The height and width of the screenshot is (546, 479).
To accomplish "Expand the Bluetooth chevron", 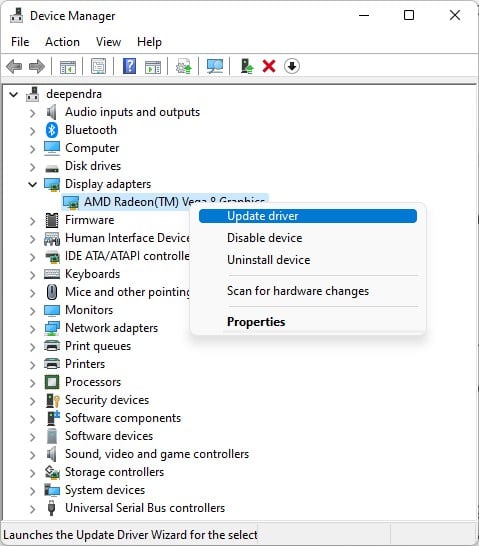I will coord(32,131).
